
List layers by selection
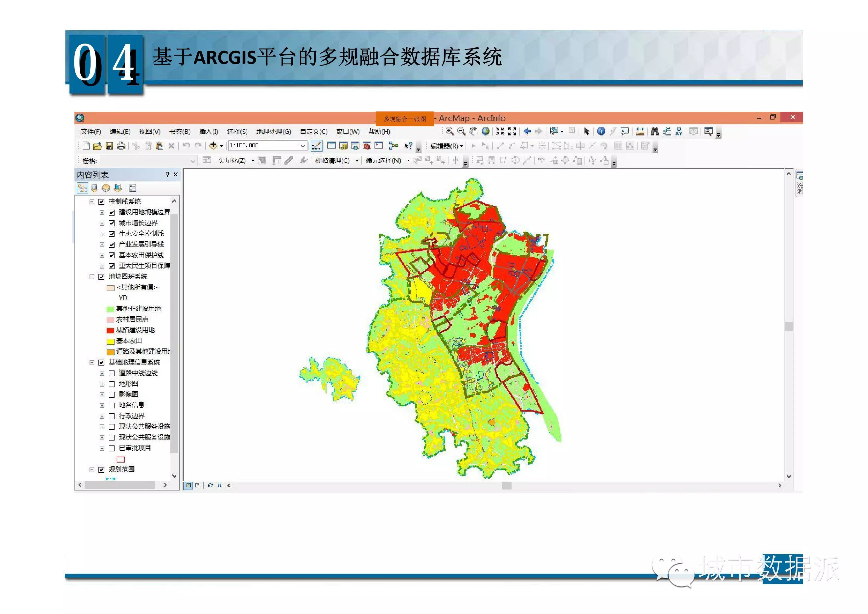[x=118, y=188]
